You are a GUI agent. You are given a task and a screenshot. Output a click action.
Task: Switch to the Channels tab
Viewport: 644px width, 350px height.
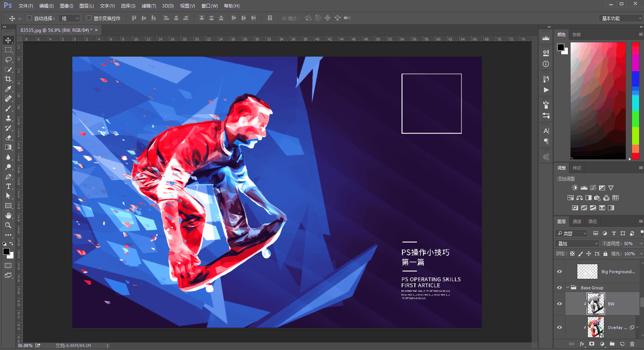(577, 221)
